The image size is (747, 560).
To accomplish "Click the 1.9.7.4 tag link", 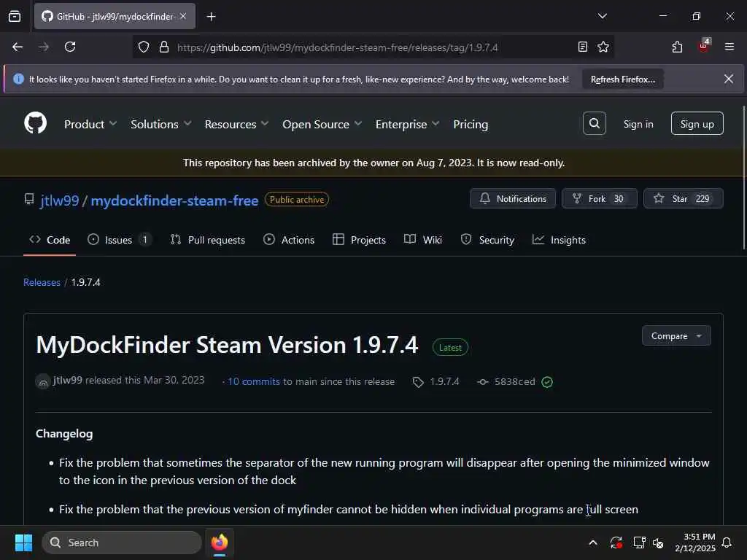I will (436, 381).
